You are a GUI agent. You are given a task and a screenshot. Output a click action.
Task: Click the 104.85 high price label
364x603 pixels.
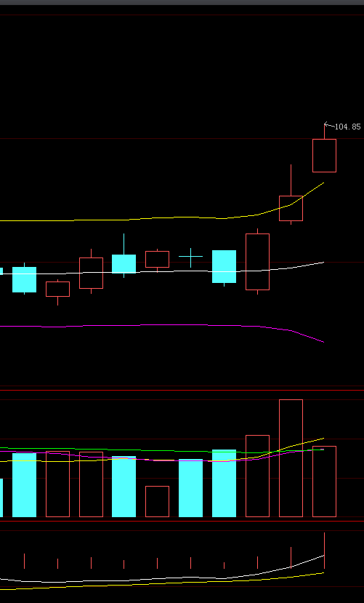click(x=347, y=127)
